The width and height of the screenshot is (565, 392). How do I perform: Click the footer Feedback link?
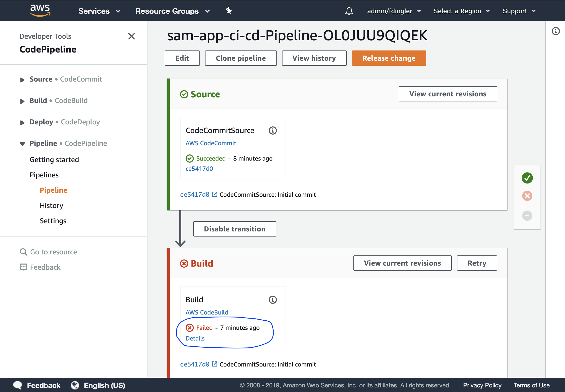pyautogui.click(x=44, y=385)
